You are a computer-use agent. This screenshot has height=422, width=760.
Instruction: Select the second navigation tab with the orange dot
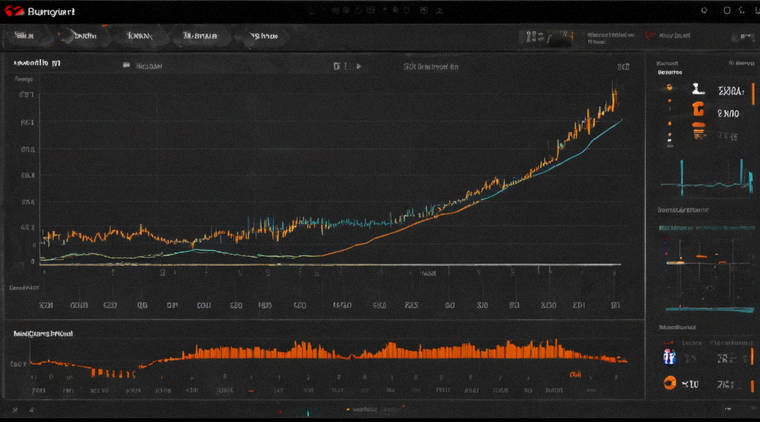point(83,36)
